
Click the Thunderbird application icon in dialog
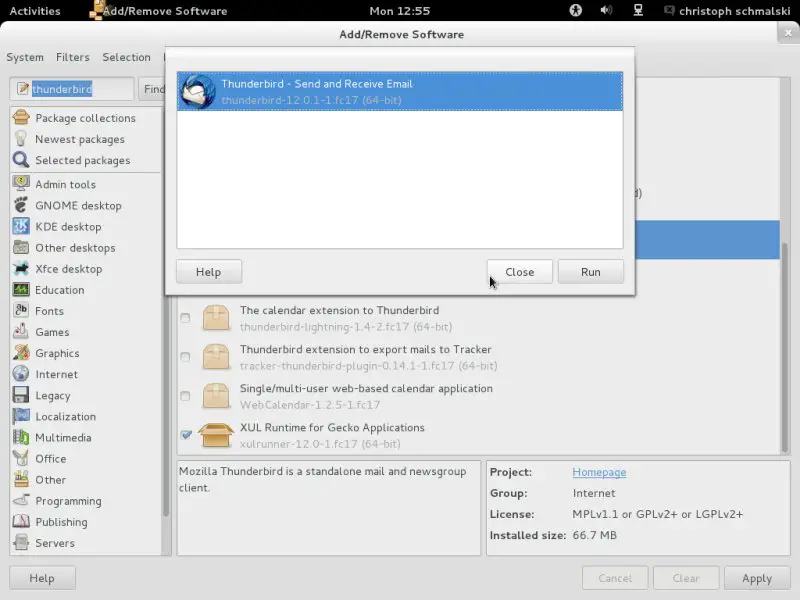[x=198, y=91]
